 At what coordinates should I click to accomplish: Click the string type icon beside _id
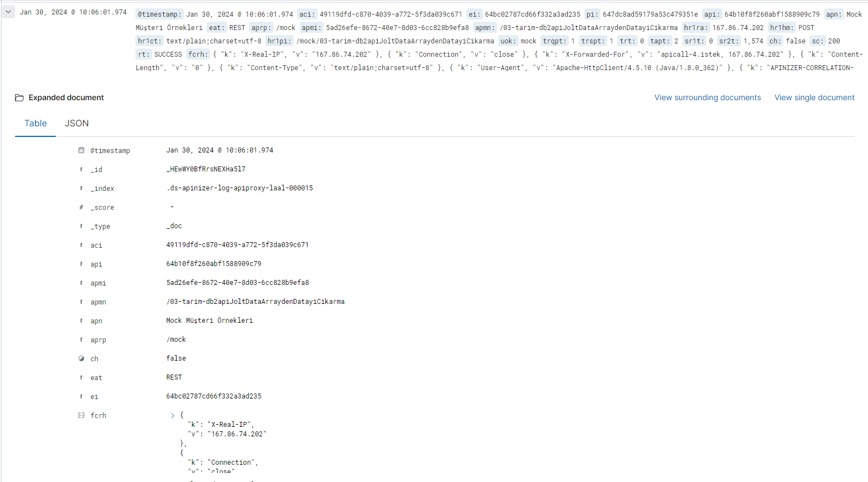click(81, 169)
